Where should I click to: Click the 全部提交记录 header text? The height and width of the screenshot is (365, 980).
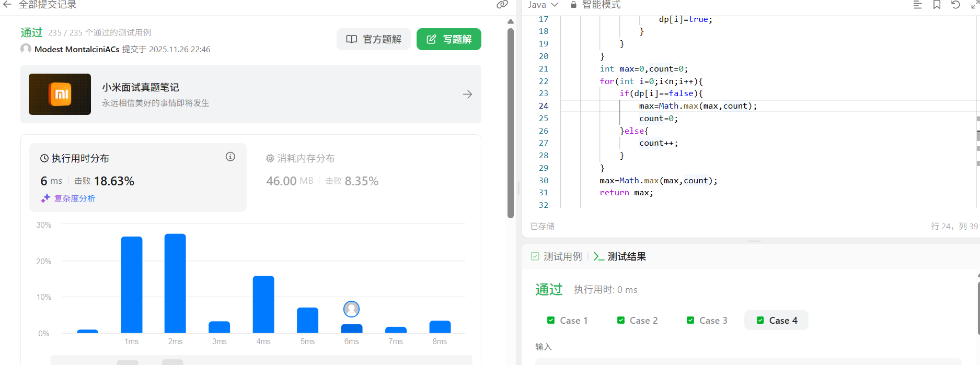(x=48, y=5)
